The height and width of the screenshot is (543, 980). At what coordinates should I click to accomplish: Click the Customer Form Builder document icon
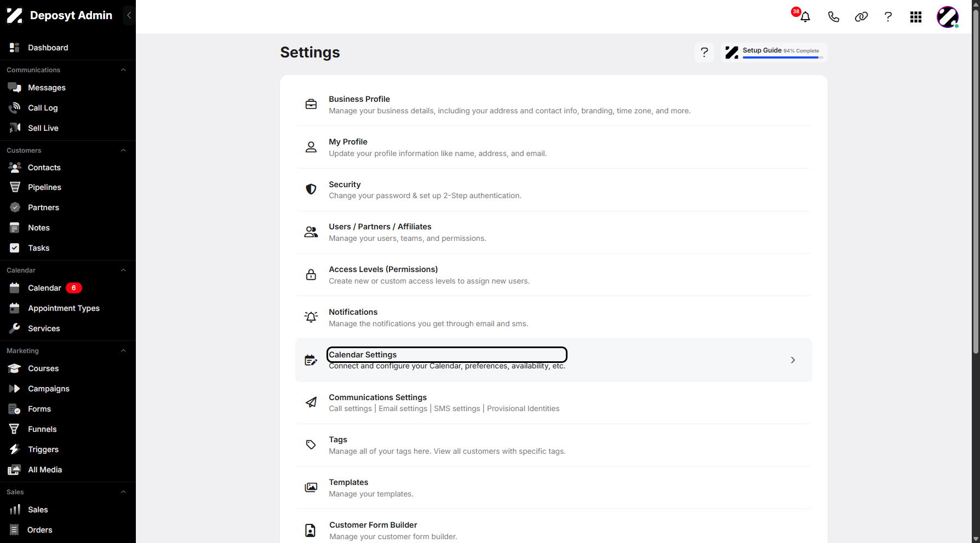311,530
